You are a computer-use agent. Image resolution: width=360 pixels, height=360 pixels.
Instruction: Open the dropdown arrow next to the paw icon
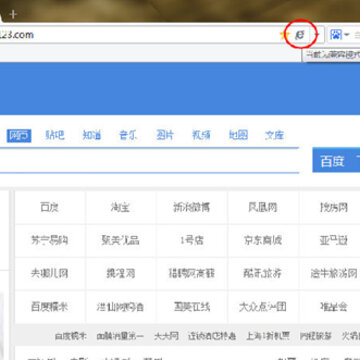(x=347, y=35)
